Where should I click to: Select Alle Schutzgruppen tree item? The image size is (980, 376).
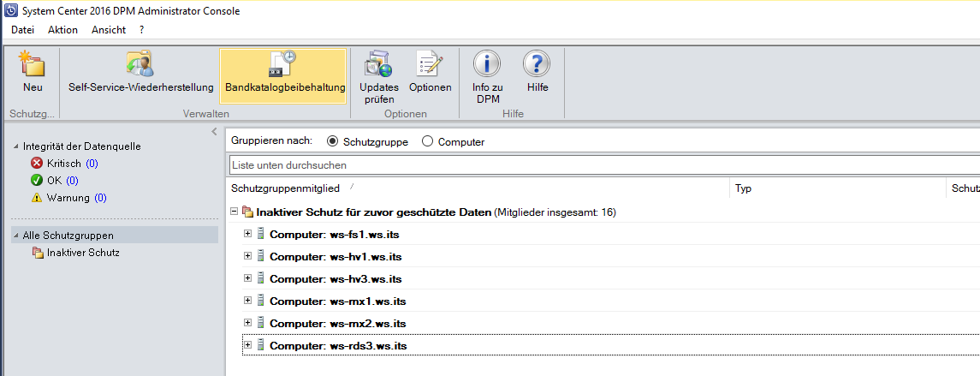[x=68, y=236]
